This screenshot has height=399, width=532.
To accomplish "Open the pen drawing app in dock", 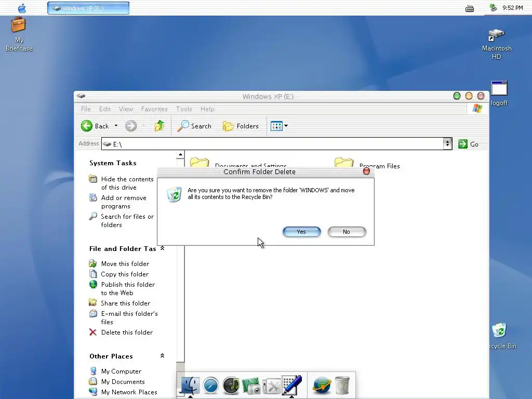I will point(292,385).
